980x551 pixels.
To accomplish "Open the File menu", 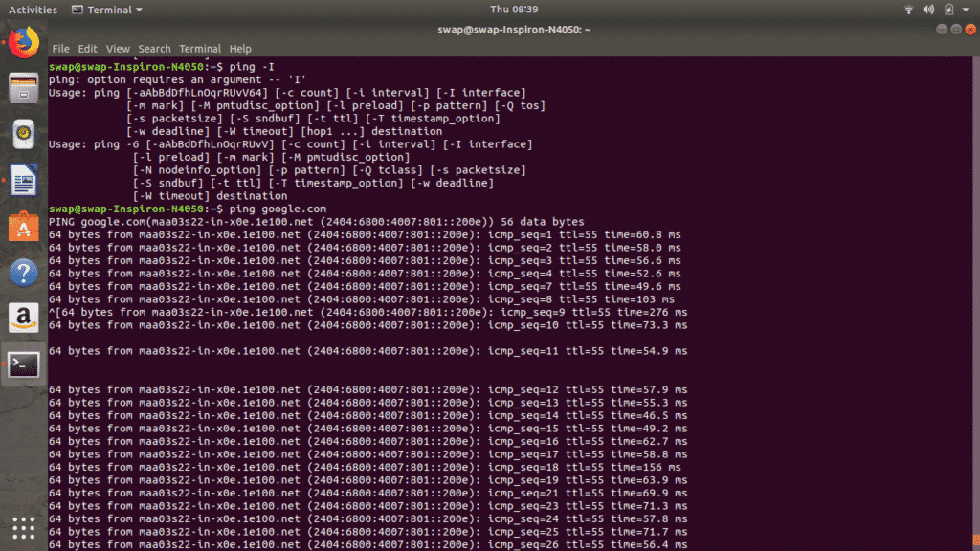I will click(x=60, y=49).
